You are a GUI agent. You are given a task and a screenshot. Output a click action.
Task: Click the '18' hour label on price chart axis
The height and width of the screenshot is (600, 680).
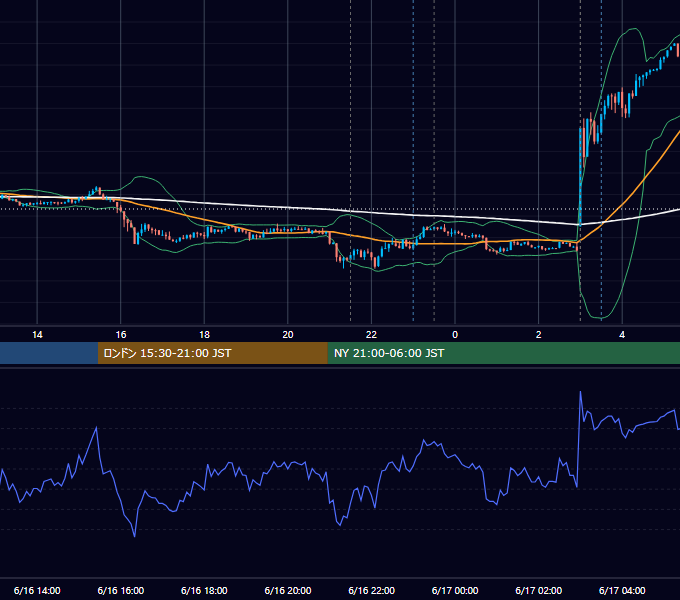(x=204, y=335)
